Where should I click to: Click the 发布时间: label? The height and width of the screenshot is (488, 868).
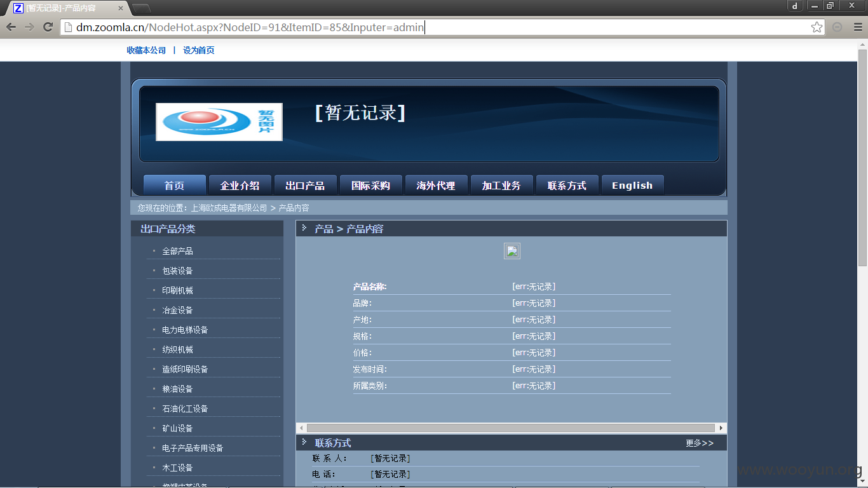tap(370, 369)
